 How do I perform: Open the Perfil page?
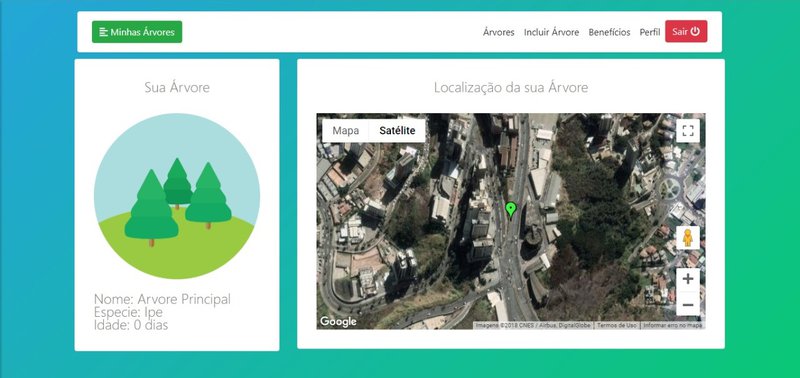click(x=649, y=32)
